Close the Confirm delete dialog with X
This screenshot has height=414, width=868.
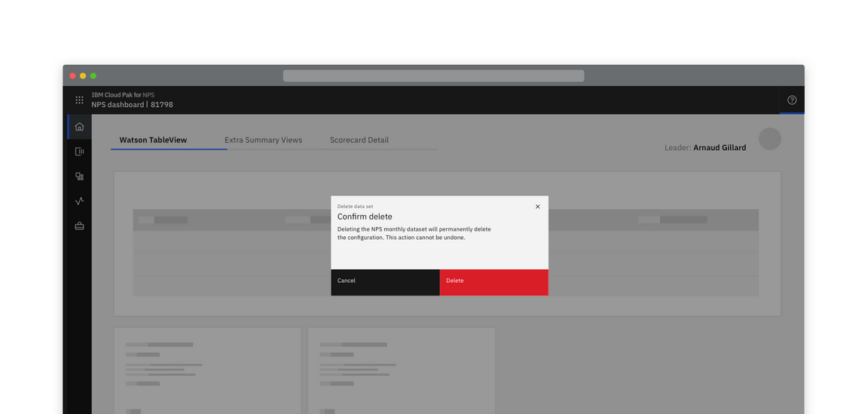pos(537,207)
